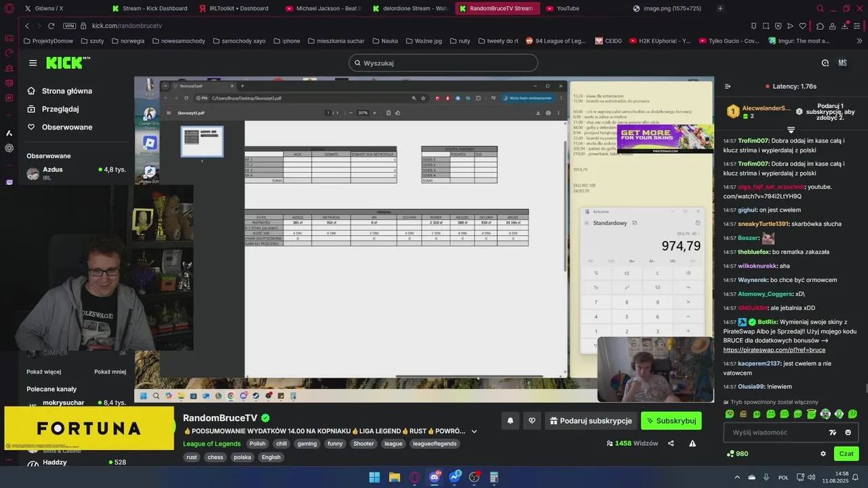Collapse the chat panel icon
868x488 pixels.
[x=728, y=87]
